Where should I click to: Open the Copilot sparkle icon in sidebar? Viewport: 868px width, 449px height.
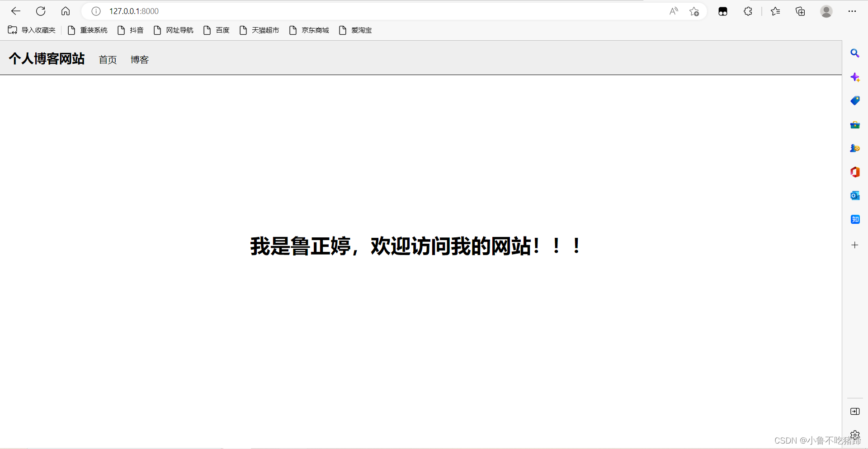click(x=855, y=77)
